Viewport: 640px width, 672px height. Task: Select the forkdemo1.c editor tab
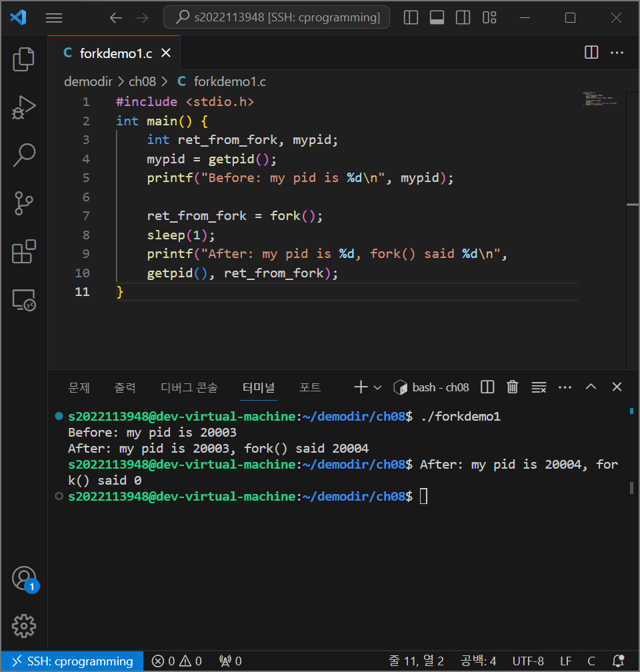[115, 53]
